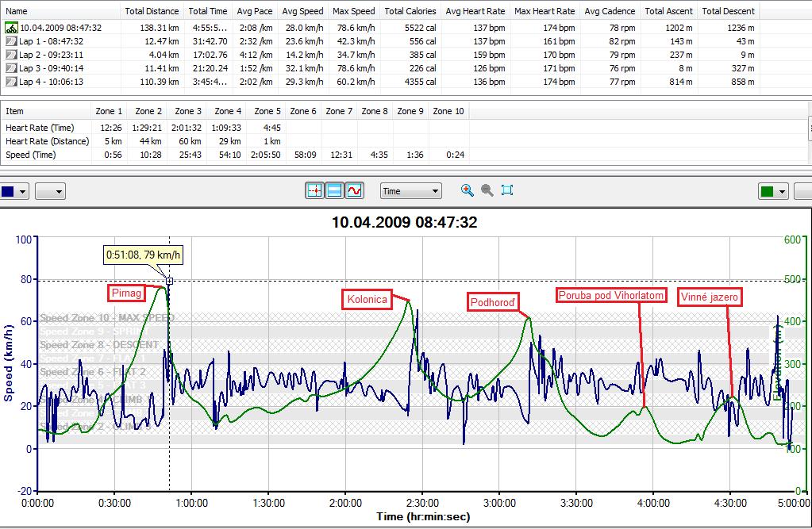This screenshot has height=529, width=812.
Task: Sort by the Total Distance column header
Action: coord(151,11)
